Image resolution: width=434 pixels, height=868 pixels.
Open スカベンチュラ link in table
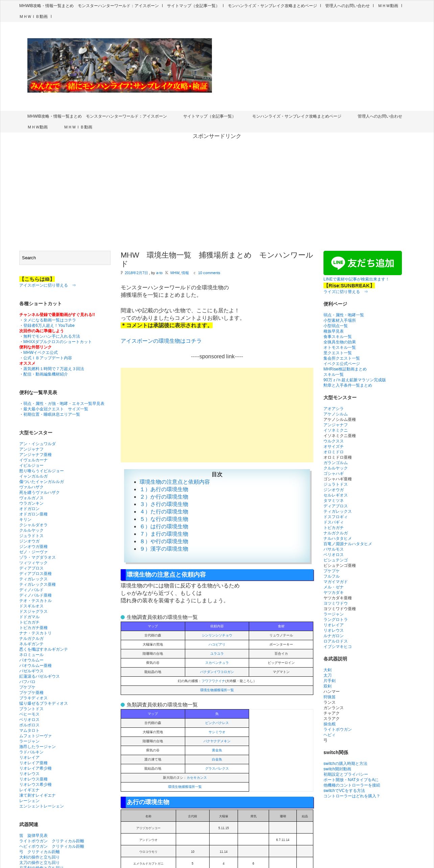pyautogui.click(x=217, y=663)
